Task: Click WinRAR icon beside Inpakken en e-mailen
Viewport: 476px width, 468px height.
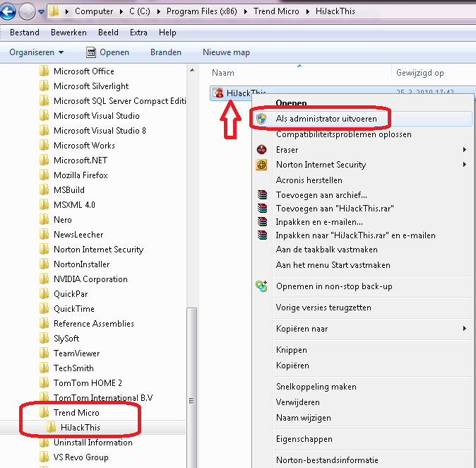Action: (x=262, y=222)
